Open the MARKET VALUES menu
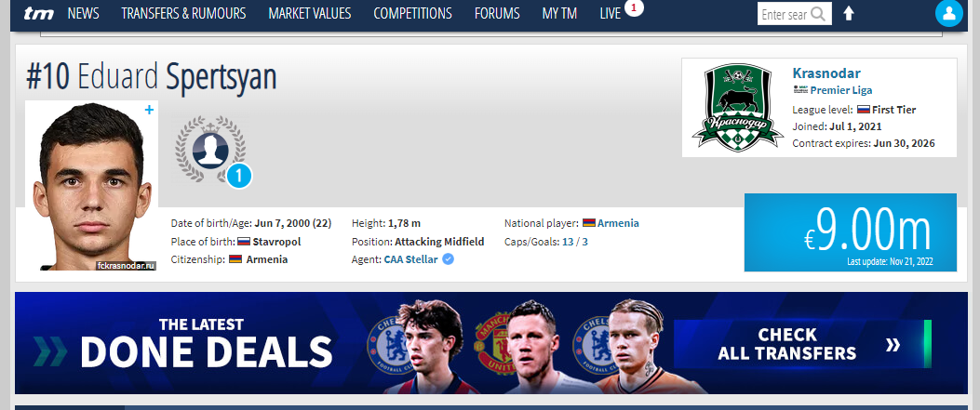 coord(310,13)
